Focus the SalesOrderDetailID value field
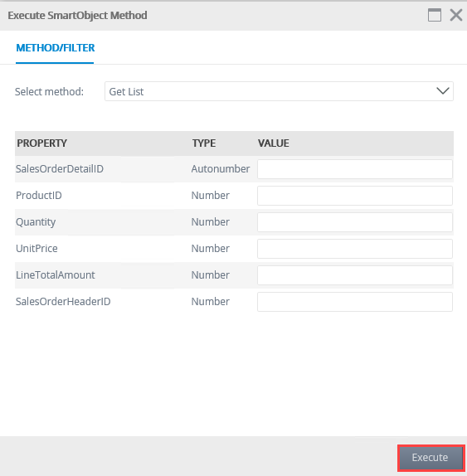467x476 pixels. pos(355,169)
